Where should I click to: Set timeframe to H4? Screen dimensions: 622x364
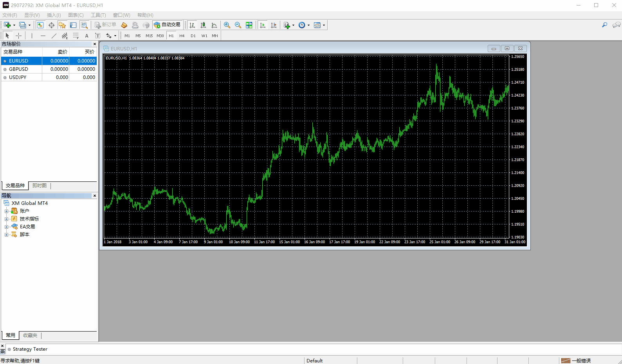click(x=182, y=36)
